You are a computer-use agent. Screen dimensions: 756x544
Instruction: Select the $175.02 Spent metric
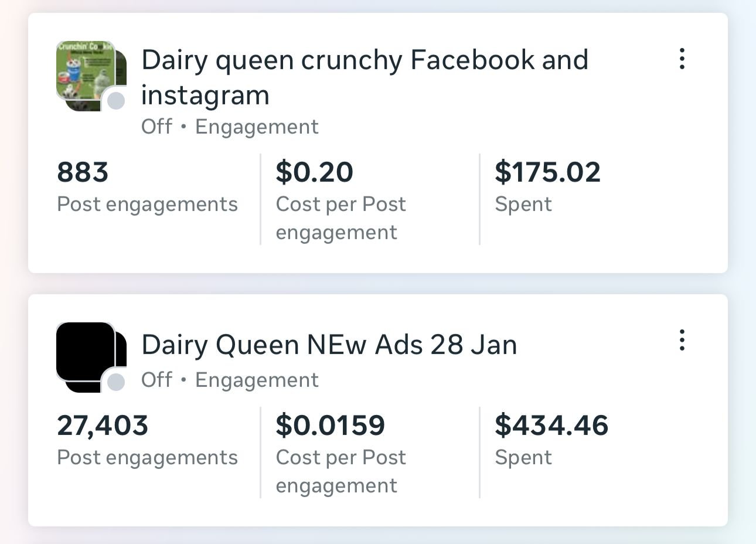[x=547, y=172]
